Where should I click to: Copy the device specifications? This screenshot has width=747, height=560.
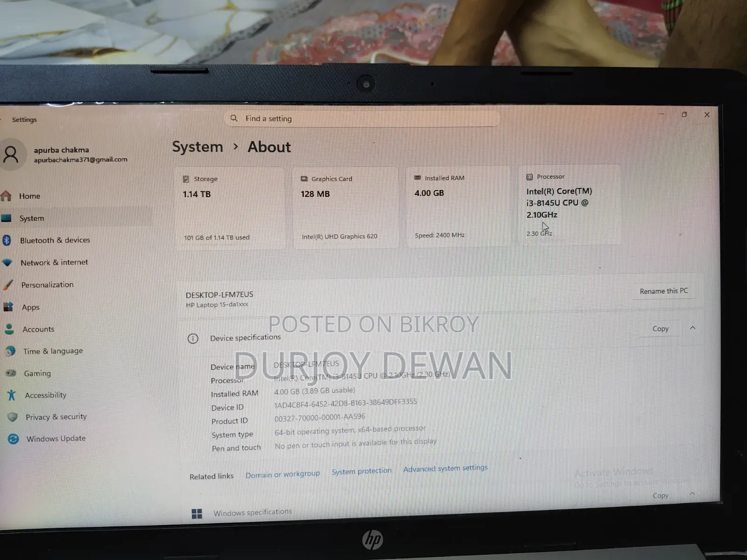click(x=660, y=329)
